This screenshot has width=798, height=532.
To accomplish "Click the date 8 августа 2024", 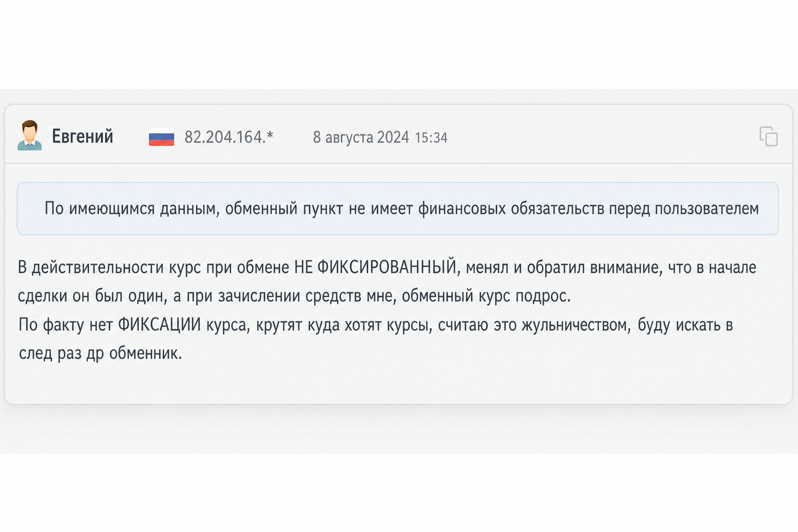I will (x=361, y=137).
